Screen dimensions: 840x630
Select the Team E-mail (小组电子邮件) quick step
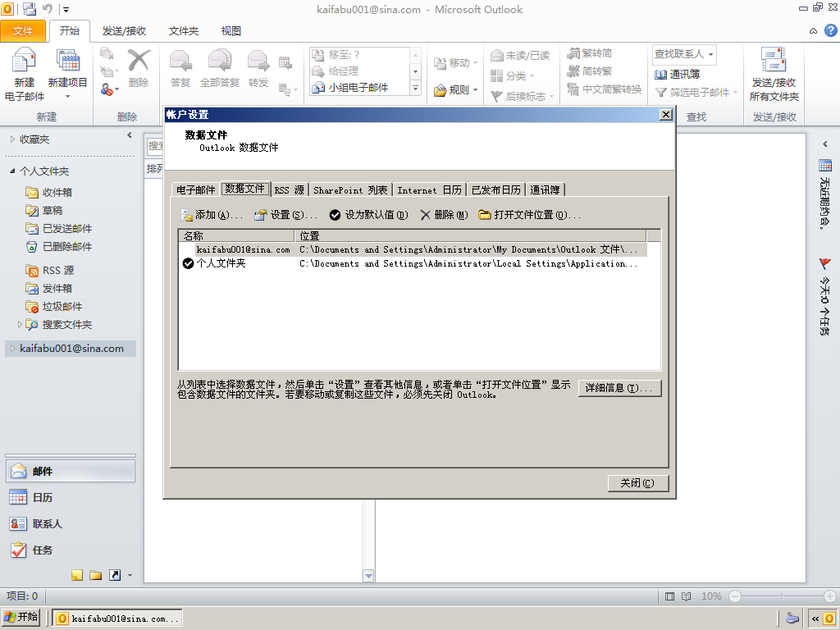pos(358,87)
